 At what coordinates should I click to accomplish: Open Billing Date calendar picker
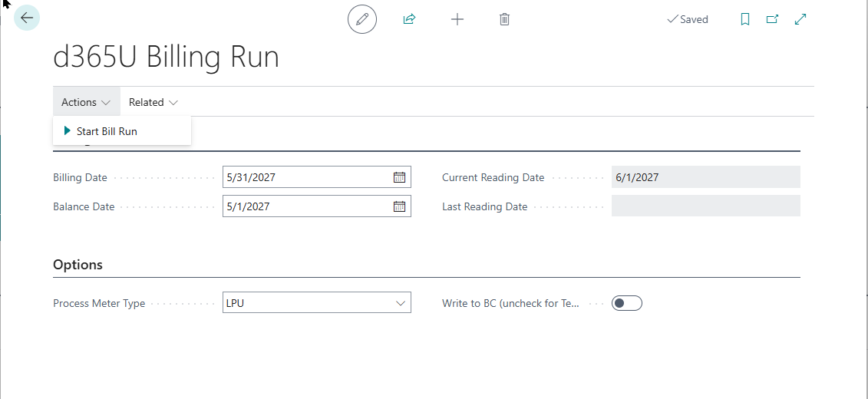click(399, 178)
